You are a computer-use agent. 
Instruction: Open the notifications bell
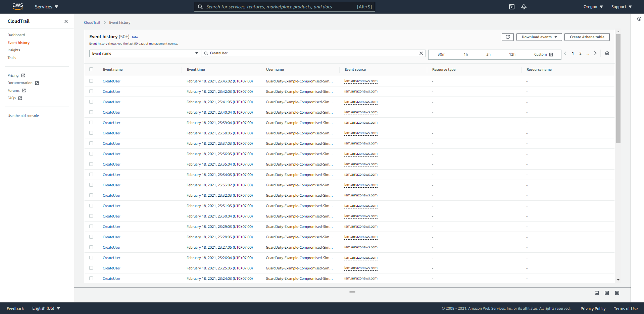click(524, 7)
